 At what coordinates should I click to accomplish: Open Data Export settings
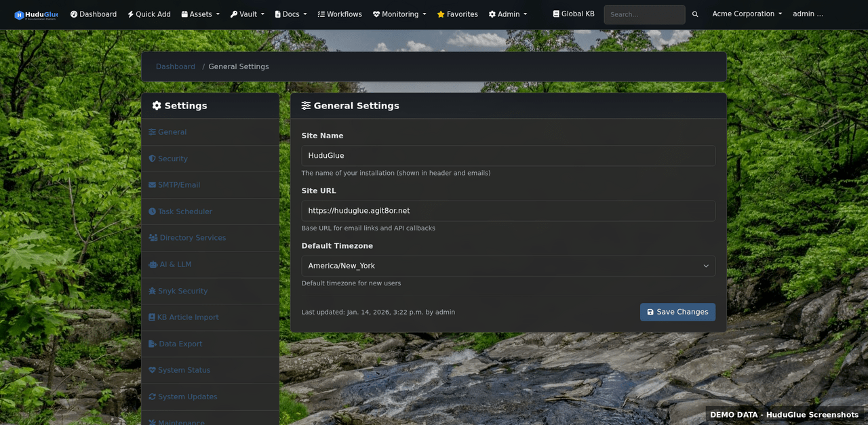tap(210, 344)
